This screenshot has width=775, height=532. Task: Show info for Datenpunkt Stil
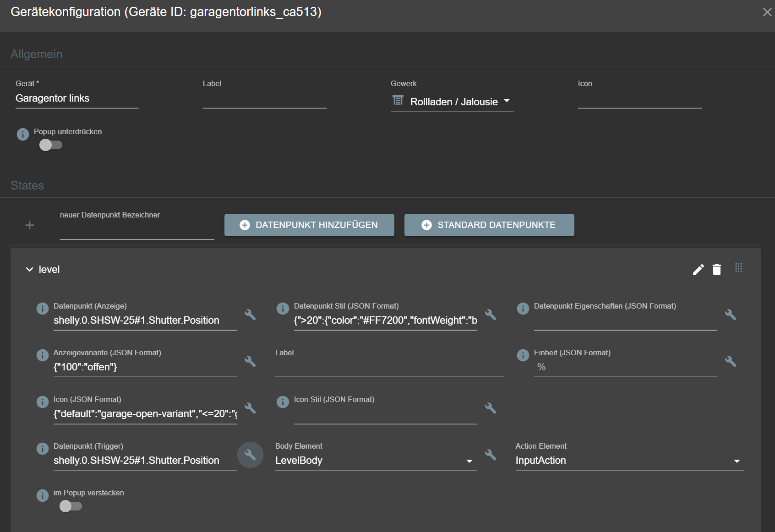coord(283,309)
